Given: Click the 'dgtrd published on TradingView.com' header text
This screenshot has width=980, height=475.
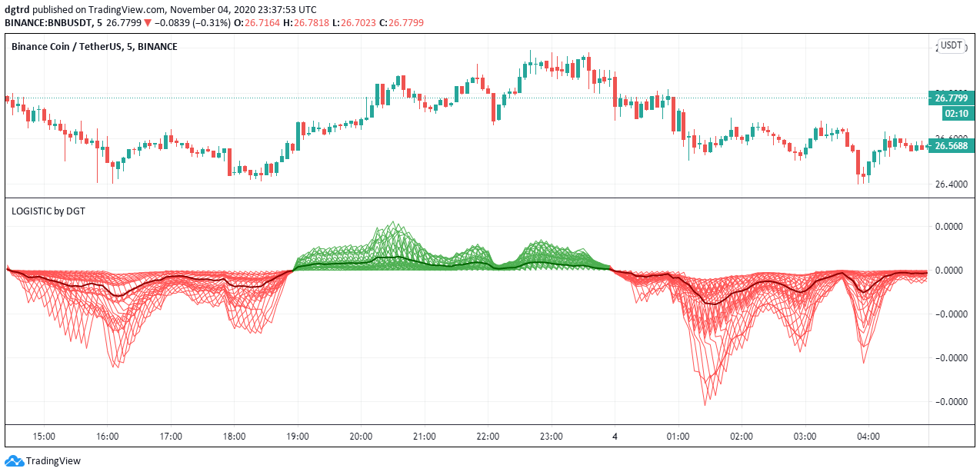Looking at the screenshot, I should [x=86, y=10].
